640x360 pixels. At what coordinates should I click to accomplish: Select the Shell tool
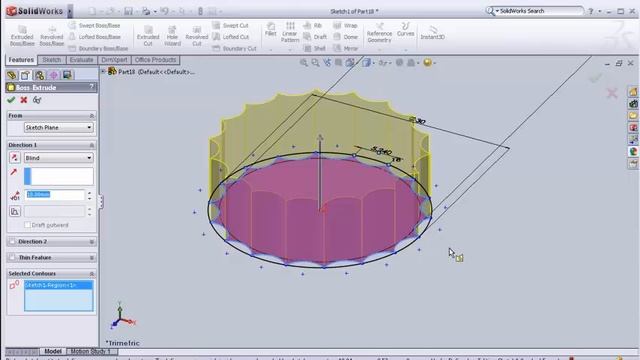pos(315,48)
